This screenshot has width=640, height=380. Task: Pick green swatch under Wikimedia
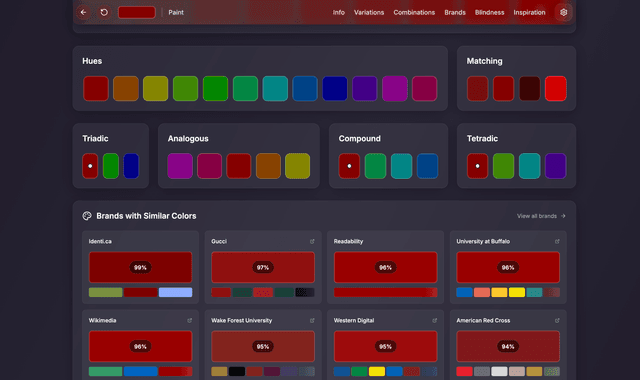[105, 371]
